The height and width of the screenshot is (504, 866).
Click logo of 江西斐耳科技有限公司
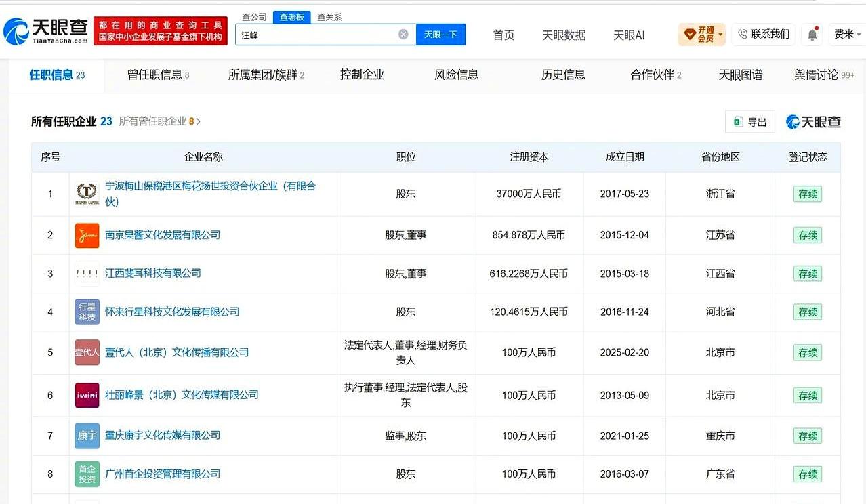point(87,274)
